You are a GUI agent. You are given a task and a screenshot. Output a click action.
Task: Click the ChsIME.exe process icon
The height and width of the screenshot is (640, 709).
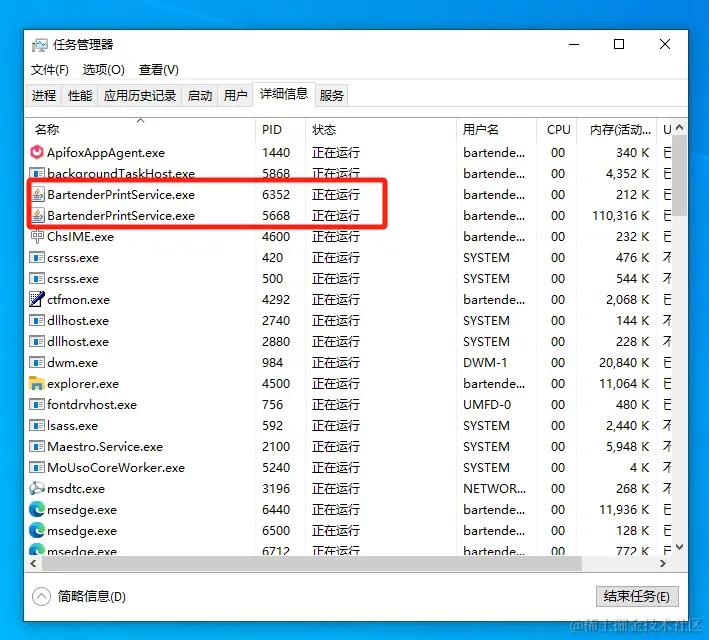[37, 236]
